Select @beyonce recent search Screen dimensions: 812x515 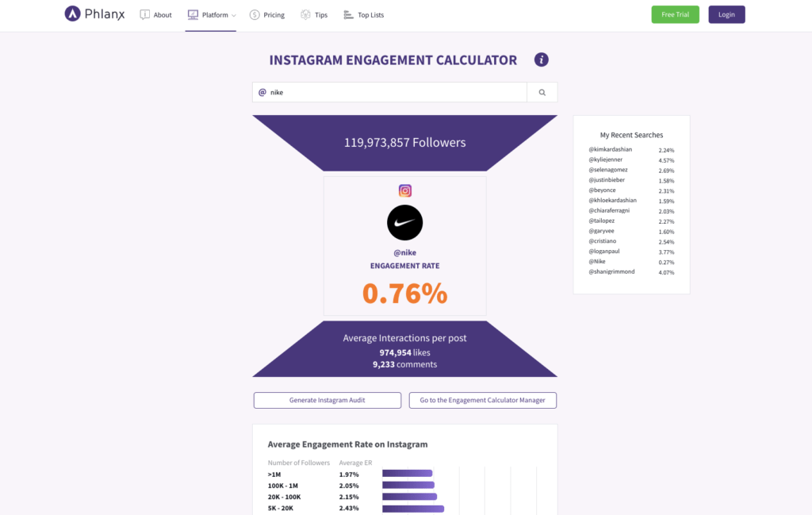tap(602, 190)
